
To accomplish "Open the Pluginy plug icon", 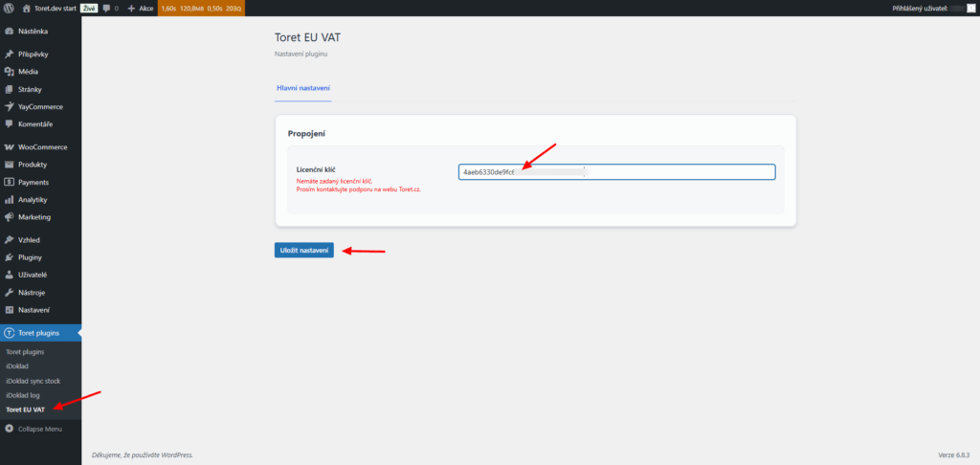I will click(9, 257).
